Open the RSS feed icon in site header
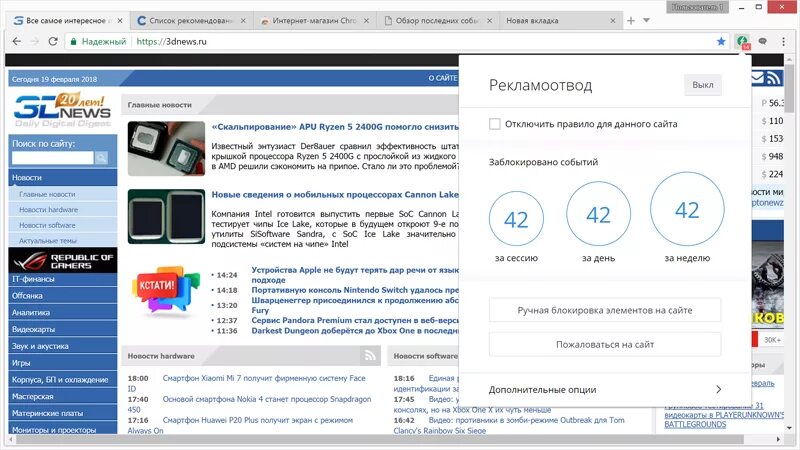This screenshot has height=450, width=800. coord(773,79)
